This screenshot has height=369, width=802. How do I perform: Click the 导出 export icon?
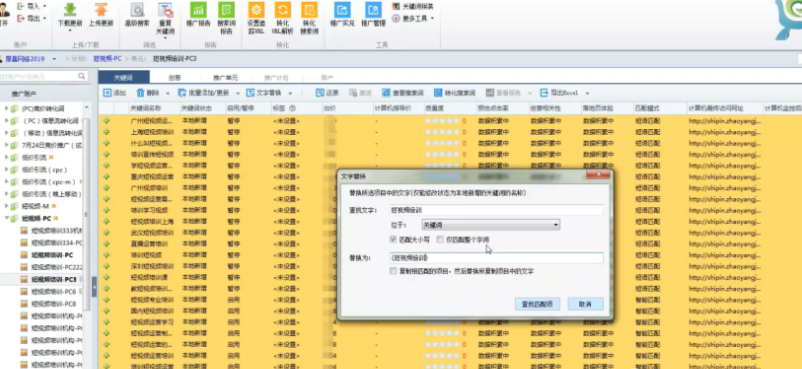pyautogui.click(x=21, y=18)
